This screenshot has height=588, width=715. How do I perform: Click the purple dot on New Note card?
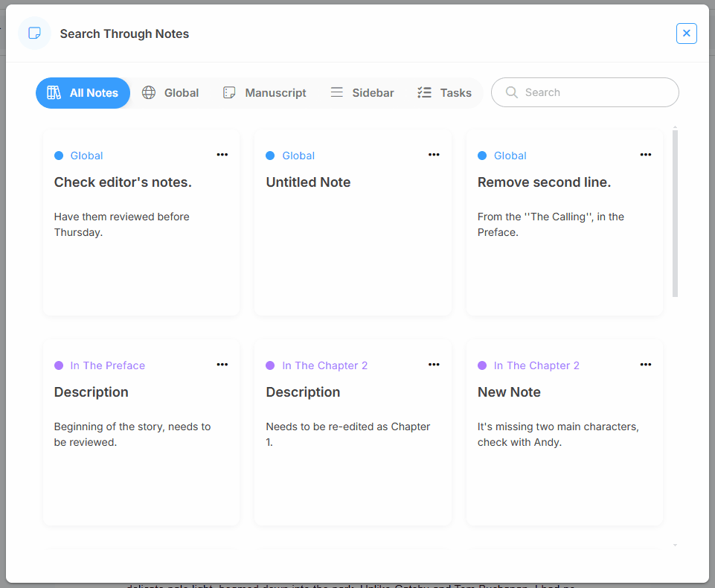point(482,365)
